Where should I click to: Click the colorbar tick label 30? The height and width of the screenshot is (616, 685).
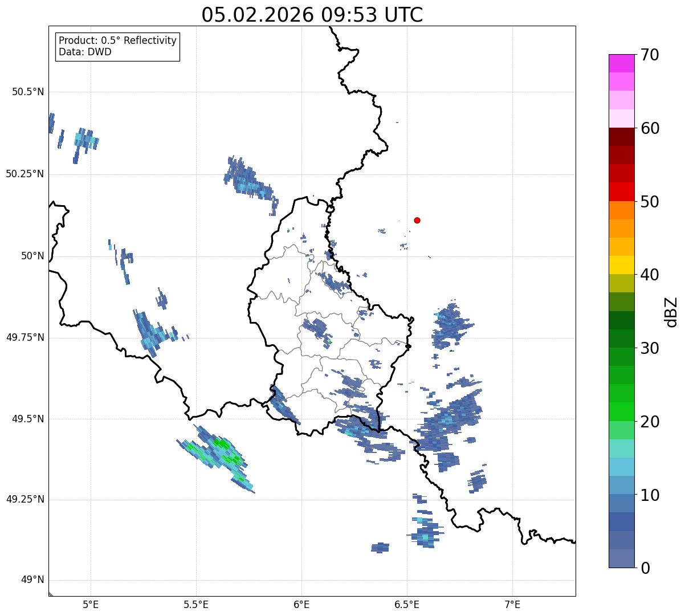click(x=649, y=348)
